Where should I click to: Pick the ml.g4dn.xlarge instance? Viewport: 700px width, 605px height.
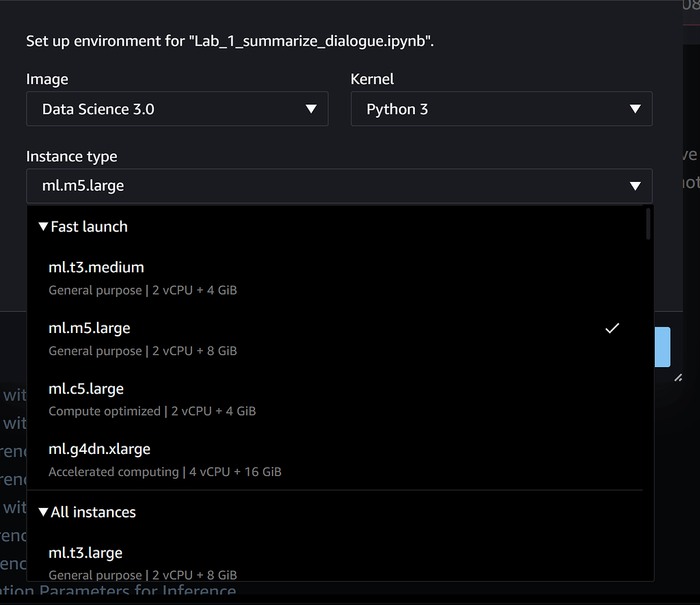[99, 449]
